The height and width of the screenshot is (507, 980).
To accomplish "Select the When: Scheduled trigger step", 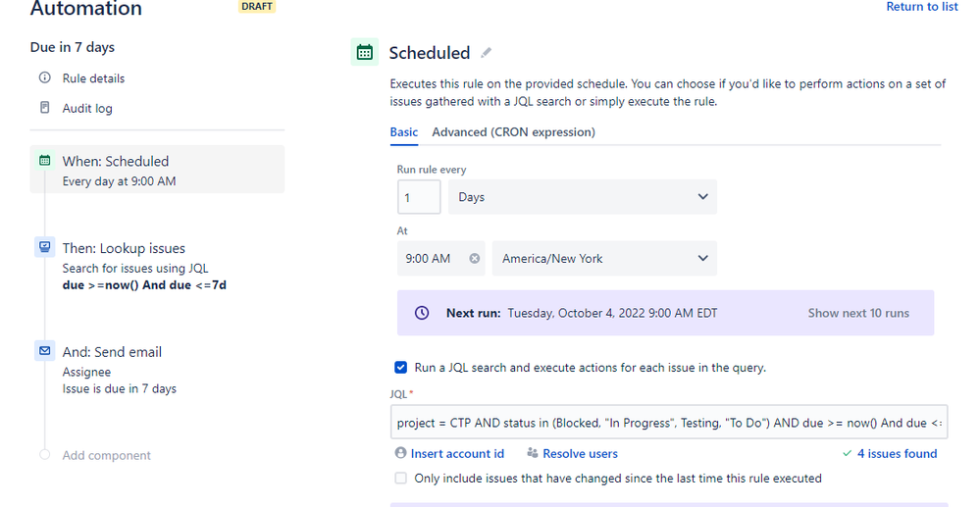I will coord(158,170).
